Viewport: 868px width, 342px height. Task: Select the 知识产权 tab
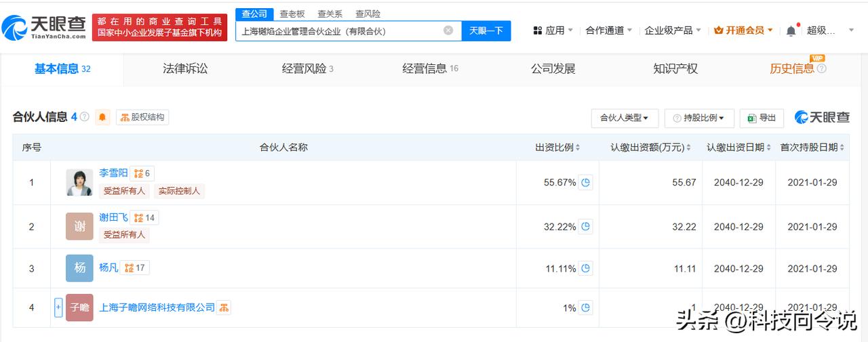point(675,68)
